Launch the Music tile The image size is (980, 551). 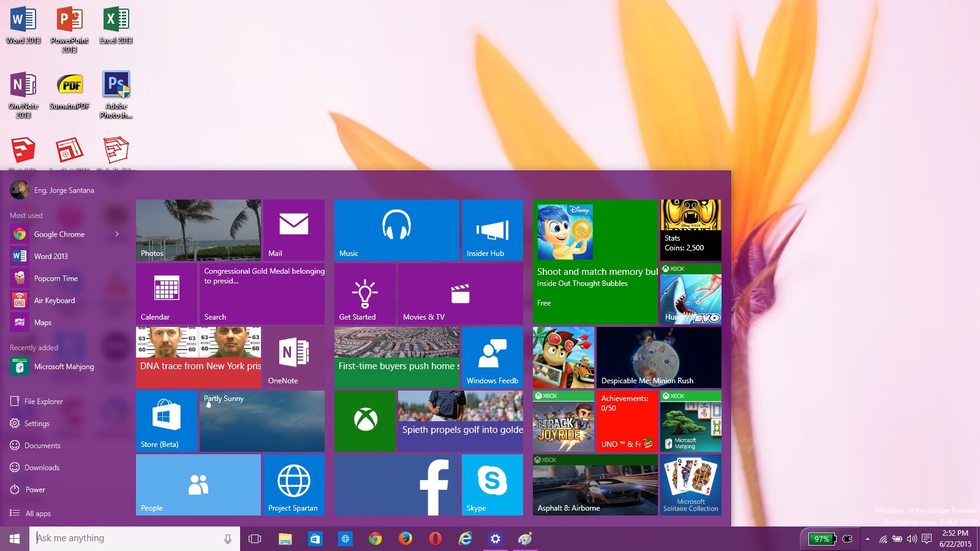pyautogui.click(x=397, y=230)
